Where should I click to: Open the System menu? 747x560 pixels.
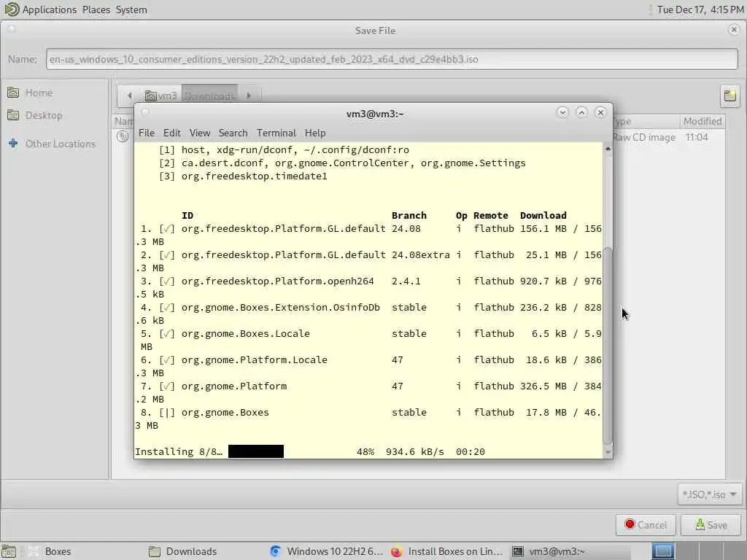coord(131,9)
